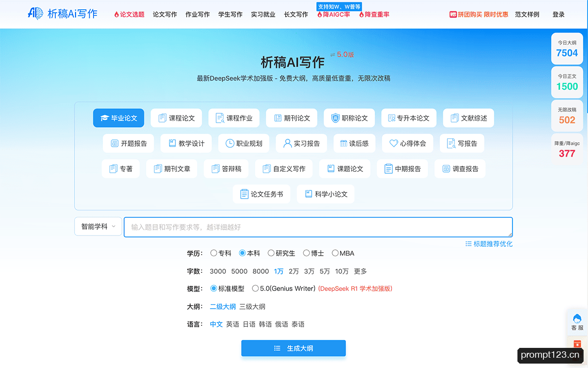Select the 调查报告 type button
The width and height of the screenshot is (588, 368).
click(460, 169)
